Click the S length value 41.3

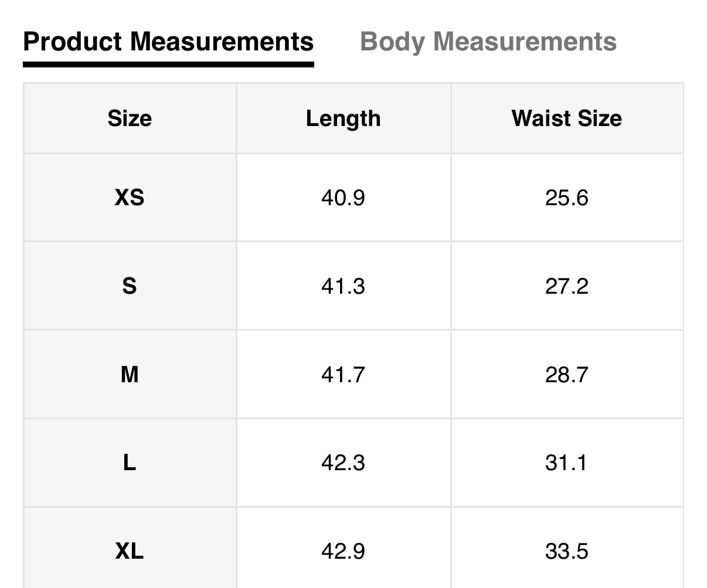343,286
